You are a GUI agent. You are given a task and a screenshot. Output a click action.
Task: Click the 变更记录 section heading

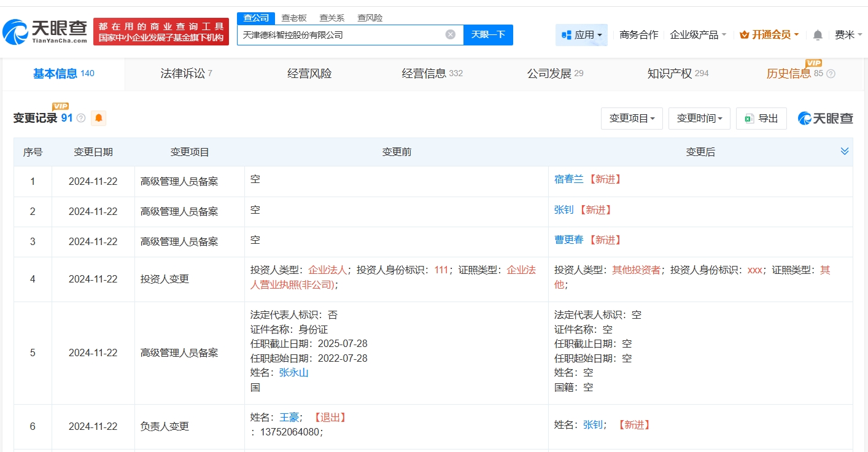click(35, 118)
